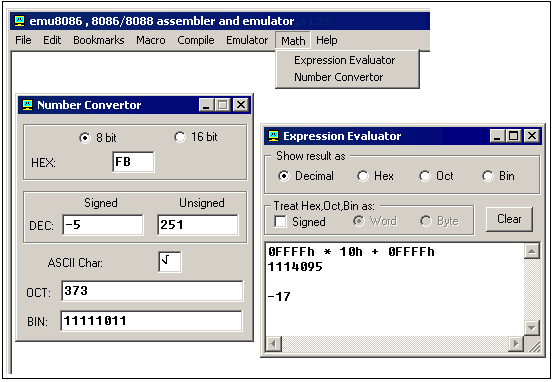Click the BIN field showing 11111011
The image size is (555, 382).
point(151,321)
